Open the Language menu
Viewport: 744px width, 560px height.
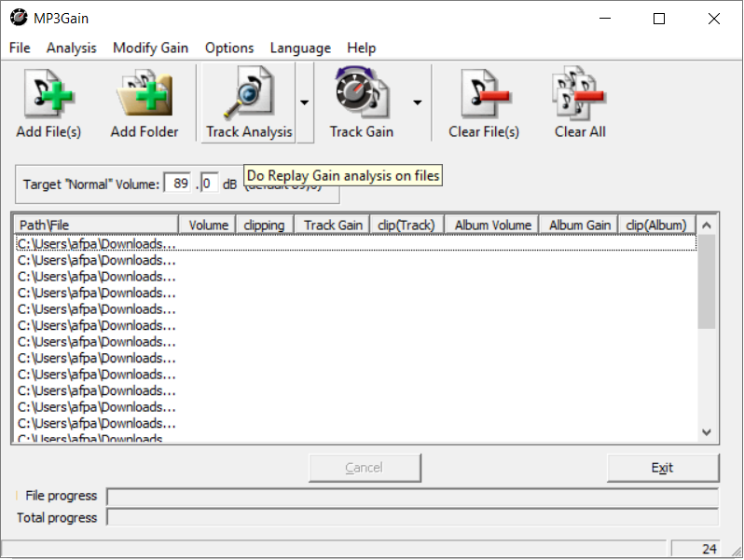pos(300,48)
